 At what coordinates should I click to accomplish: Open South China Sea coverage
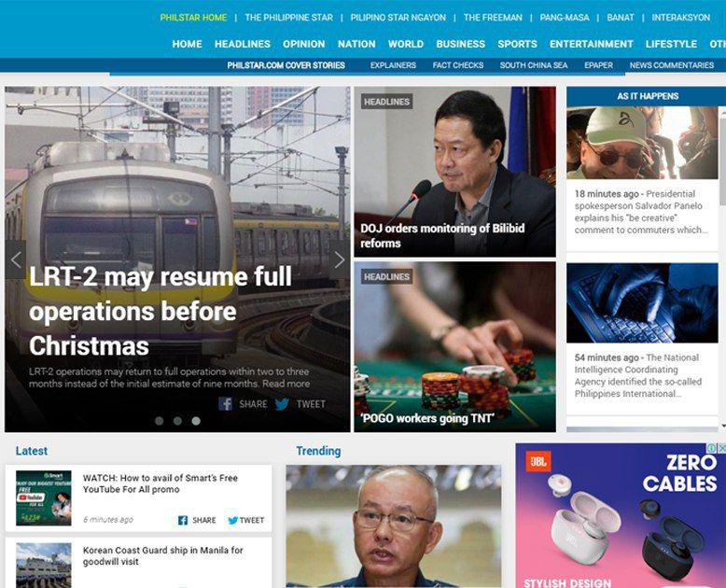[x=534, y=65]
